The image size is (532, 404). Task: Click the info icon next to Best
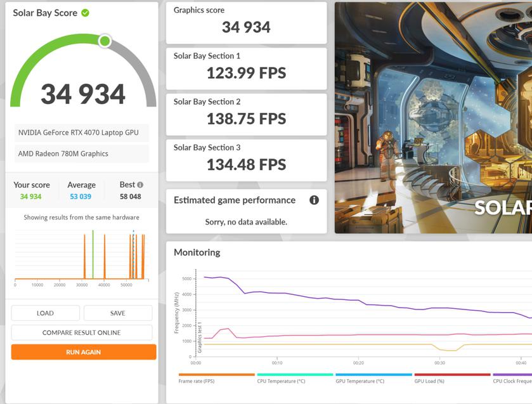[x=140, y=185]
